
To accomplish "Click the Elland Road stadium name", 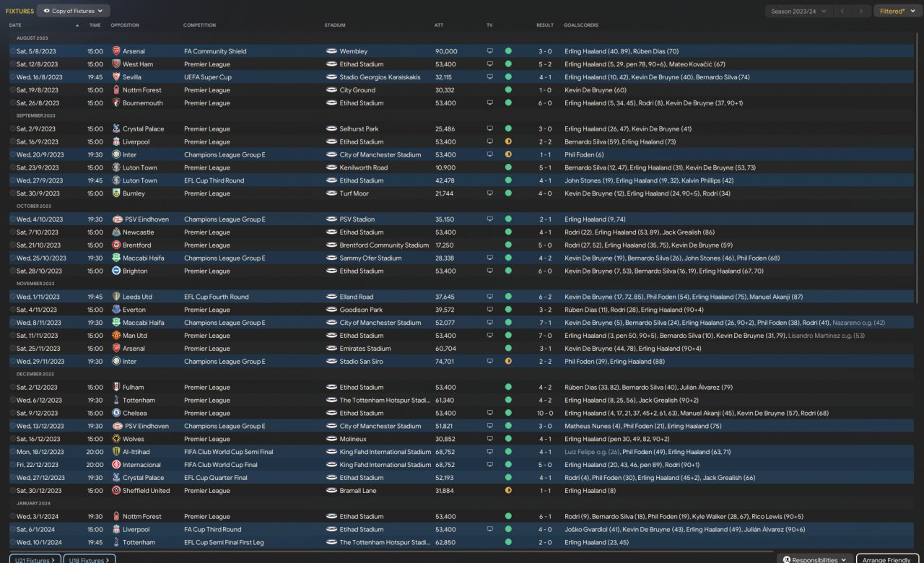I will 357,297.
